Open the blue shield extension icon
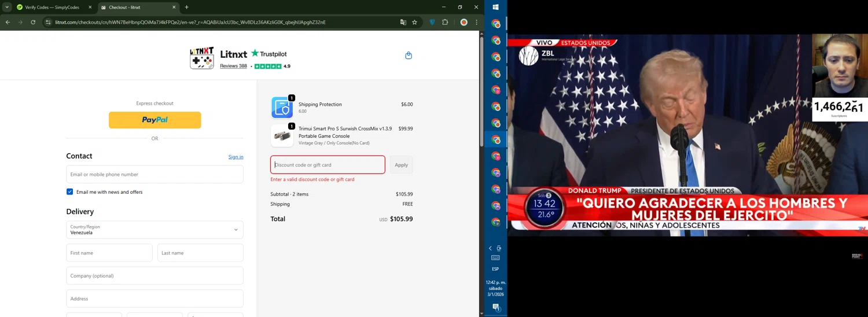The image size is (868, 317). pyautogui.click(x=432, y=23)
